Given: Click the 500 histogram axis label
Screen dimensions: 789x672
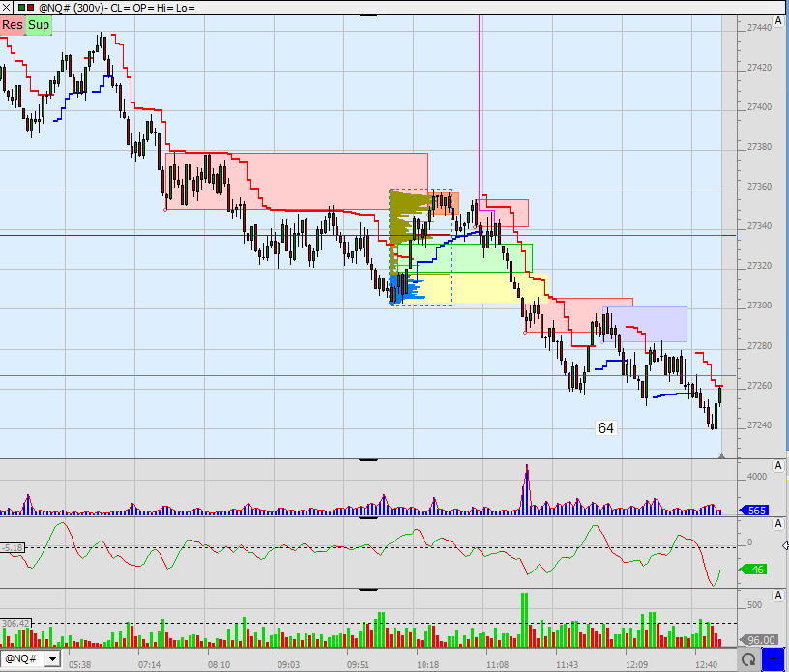Looking at the screenshot, I should point(755,605).
